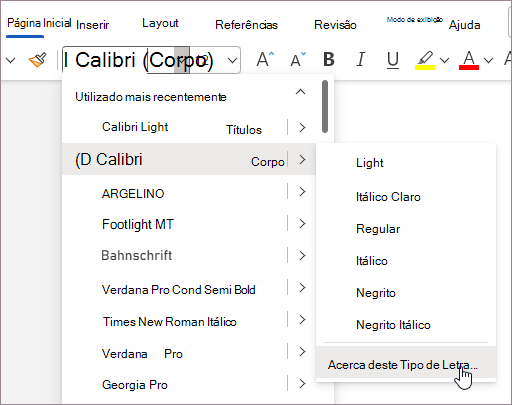This screenshot has width=512, height=405.
Task: Choose the Negrito font style
Action: [406, 293]
